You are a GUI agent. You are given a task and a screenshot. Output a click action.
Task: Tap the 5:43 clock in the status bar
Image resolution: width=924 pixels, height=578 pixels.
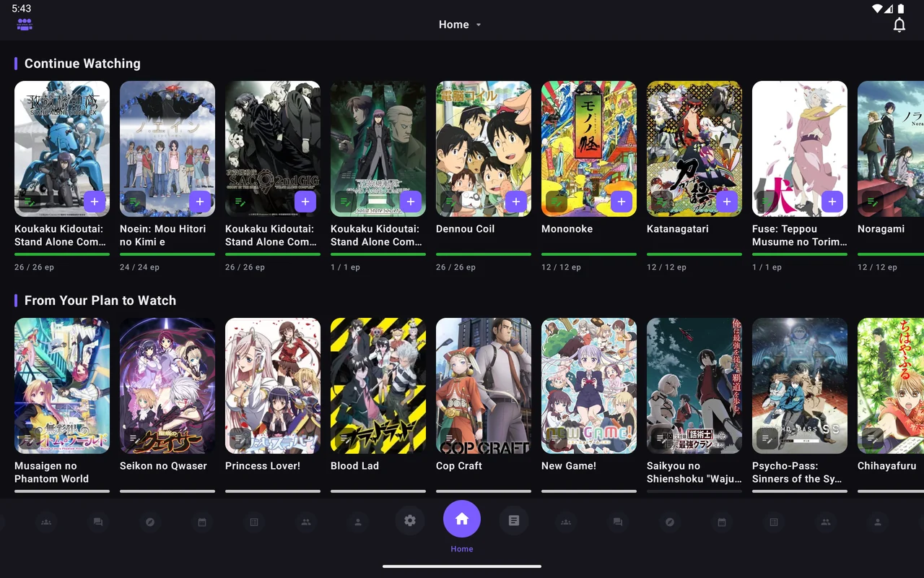[x=22, y=9]
